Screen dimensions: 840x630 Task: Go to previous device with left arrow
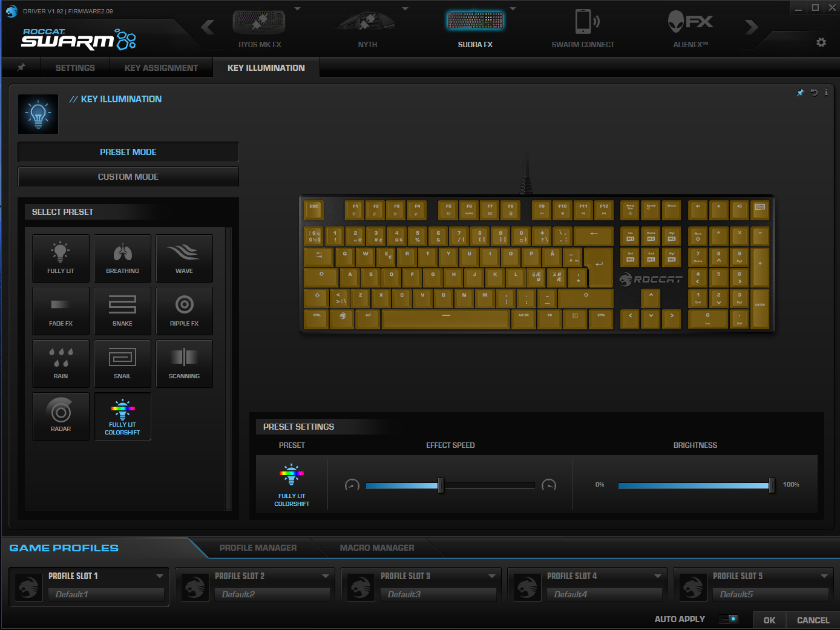[208, 27]
